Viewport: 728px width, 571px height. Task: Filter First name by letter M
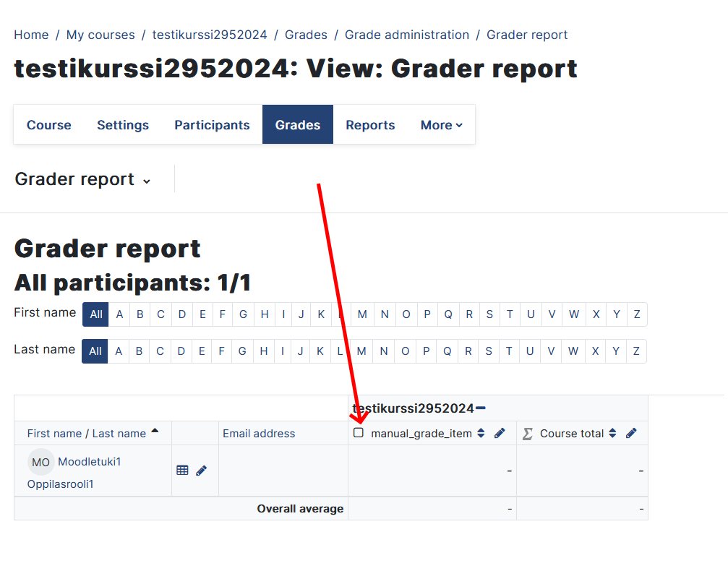click(x=362, y=314)
